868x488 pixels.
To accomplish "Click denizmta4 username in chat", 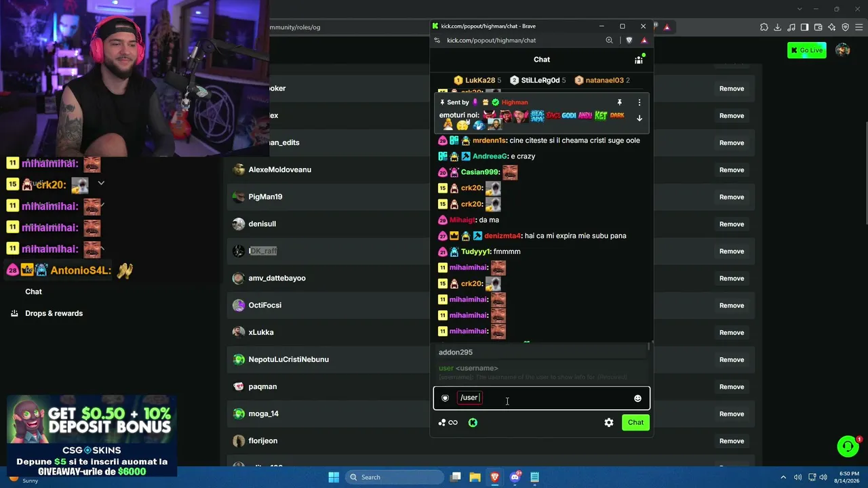I will point(502,236).
